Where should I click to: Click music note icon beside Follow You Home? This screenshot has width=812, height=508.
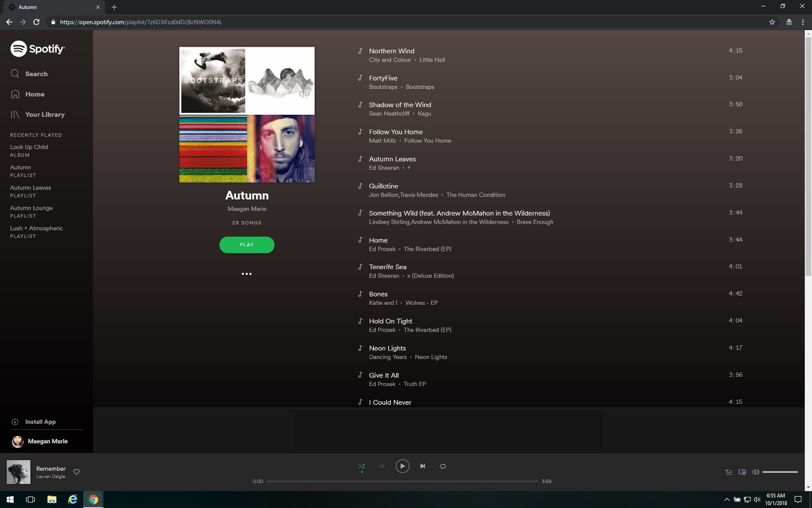tap(360, 132)
